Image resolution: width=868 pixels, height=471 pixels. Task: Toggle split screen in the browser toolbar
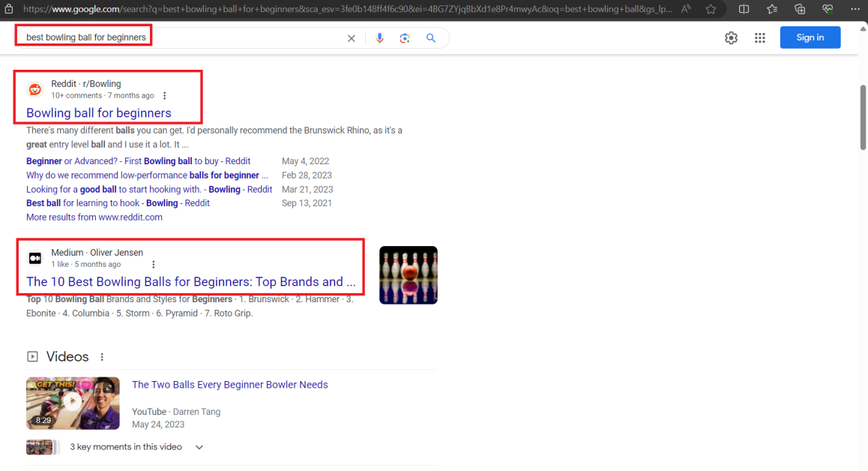(x=744, y=9)
